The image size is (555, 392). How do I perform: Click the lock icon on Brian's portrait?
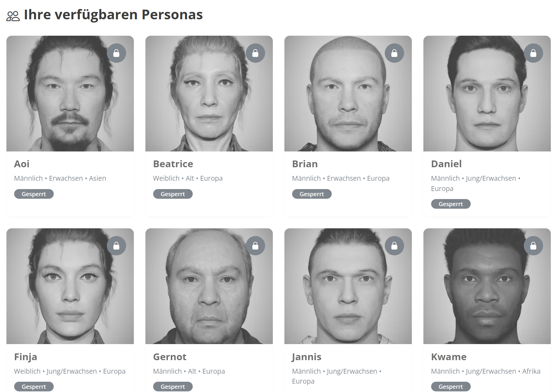pos(394,53)
